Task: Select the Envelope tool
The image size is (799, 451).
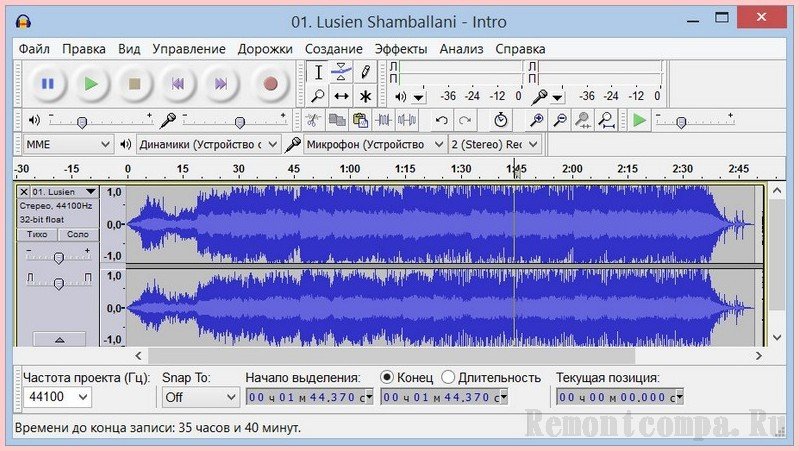Action: tap(341, 72)
